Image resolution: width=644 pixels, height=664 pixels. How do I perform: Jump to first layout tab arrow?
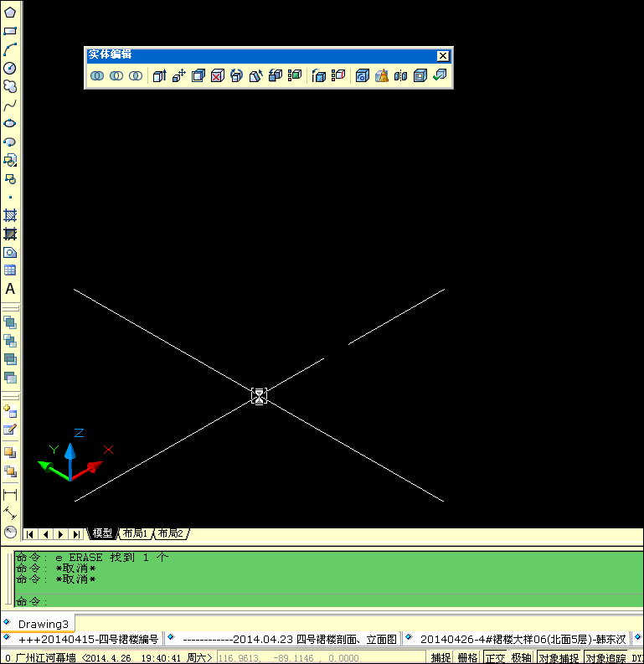pyautogui.click(x=29, y=534)
